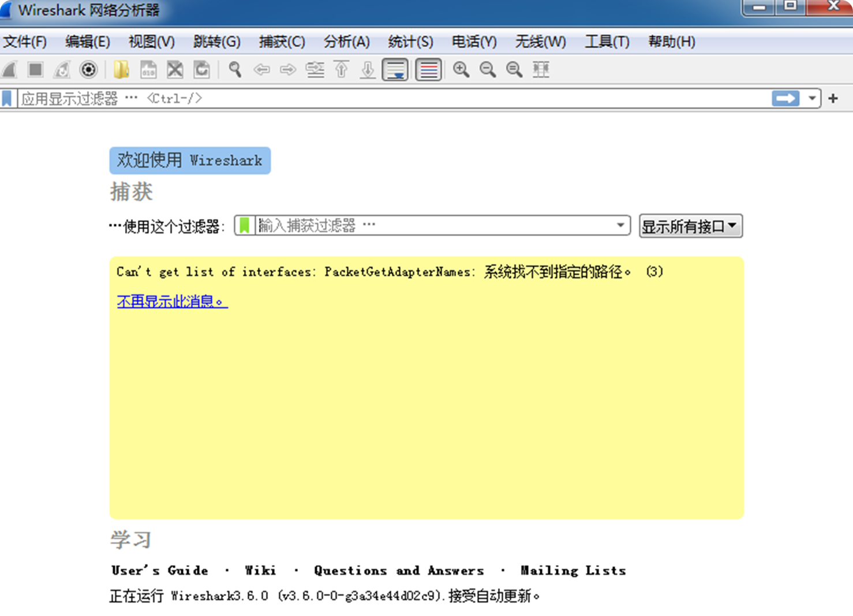Open the User's Guide link
Image resolution: width=853 pixels, height=616 pixels.
[x=160, y=570]
